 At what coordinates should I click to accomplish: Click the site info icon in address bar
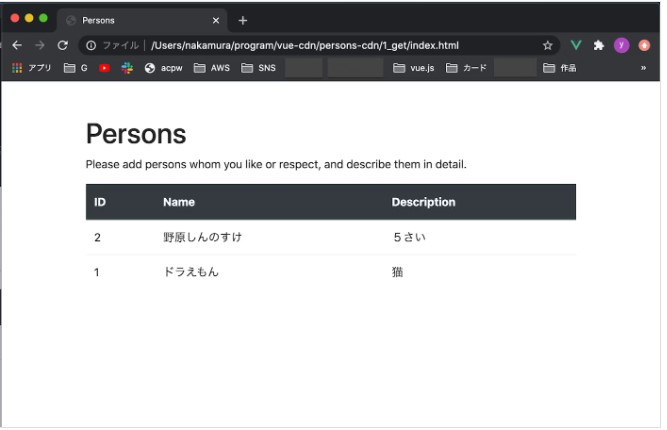coord(91,45)
